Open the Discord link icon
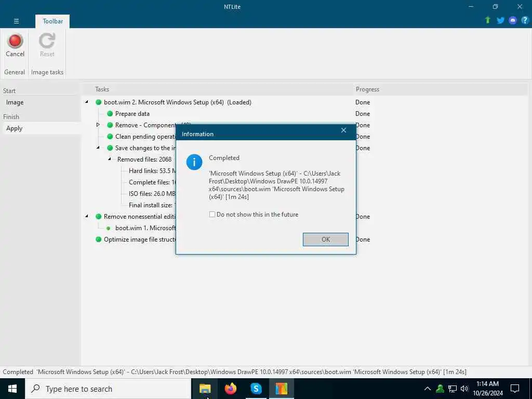This screenshot has width=532, height=399. coord(513,20)
